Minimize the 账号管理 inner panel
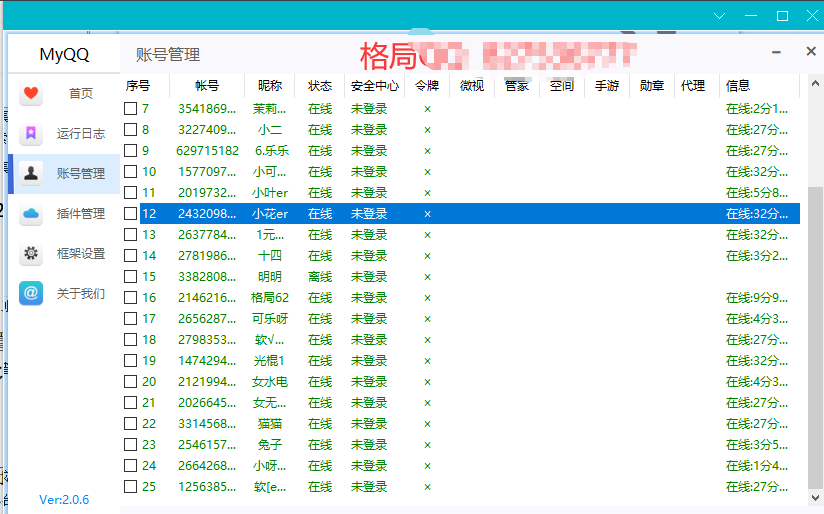Image resolution: width=824 pixels, height=514 pixels. point(776,52)
